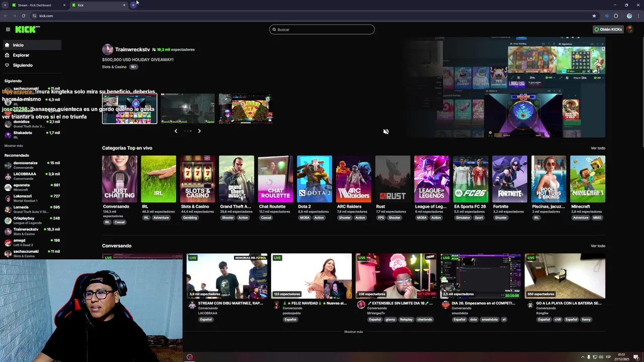Open the Slots & Casino category card
The height and width of the screenshot is (362, 644).
tap(198, 179)
